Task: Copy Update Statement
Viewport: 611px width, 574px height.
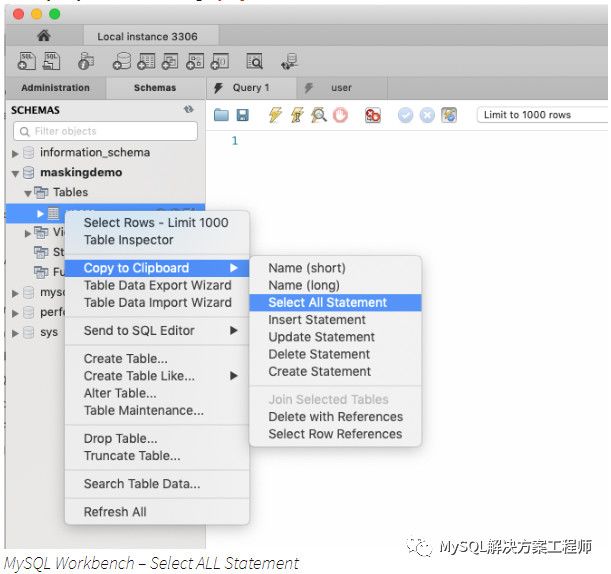Action: click(336, 337)
